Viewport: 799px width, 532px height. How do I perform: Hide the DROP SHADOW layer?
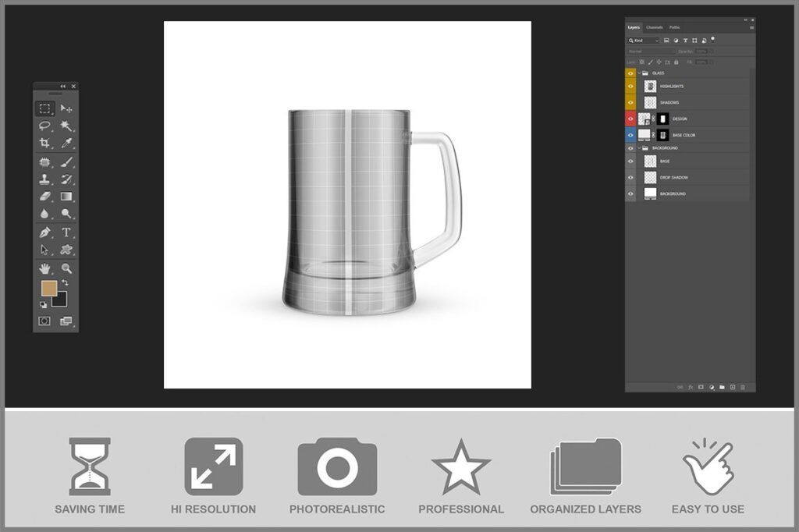[630, 178]
